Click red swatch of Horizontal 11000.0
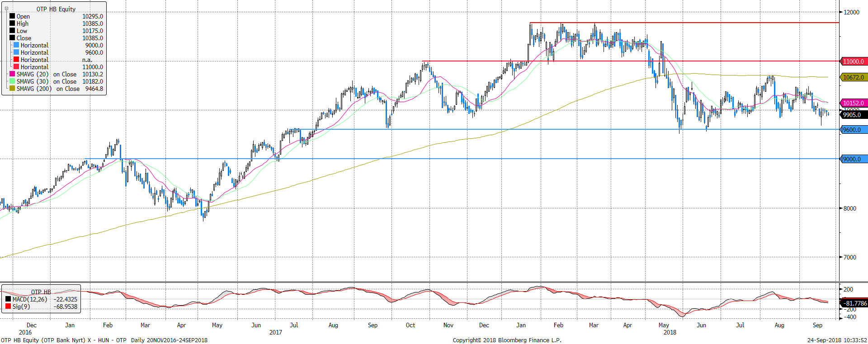This screenshot has width=868, height=344. coord(16,67)
